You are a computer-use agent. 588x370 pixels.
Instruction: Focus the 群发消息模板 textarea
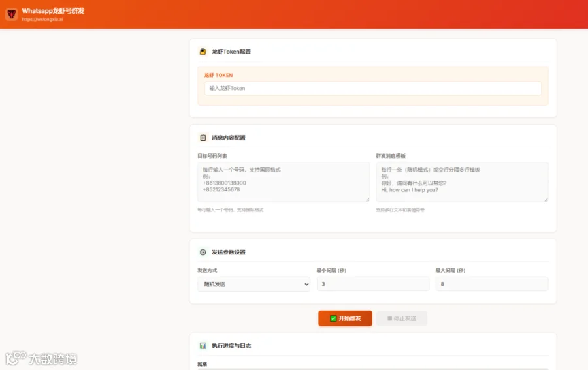462,182
